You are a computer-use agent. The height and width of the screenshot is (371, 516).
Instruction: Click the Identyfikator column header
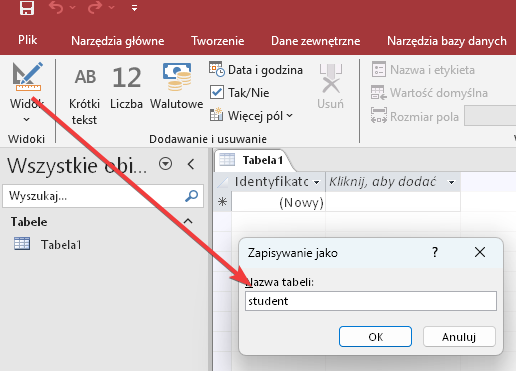278,182
